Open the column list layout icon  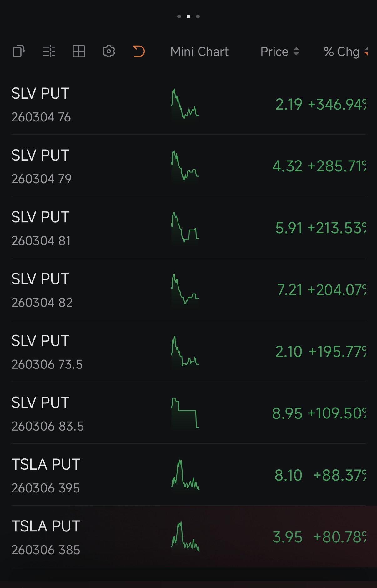pos(49,51)
